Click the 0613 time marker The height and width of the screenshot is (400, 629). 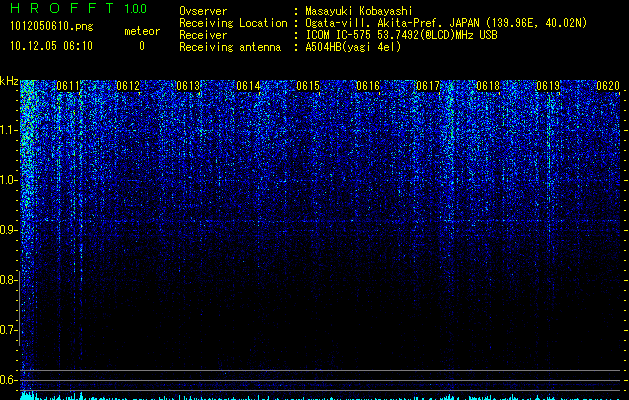[188, 86]
